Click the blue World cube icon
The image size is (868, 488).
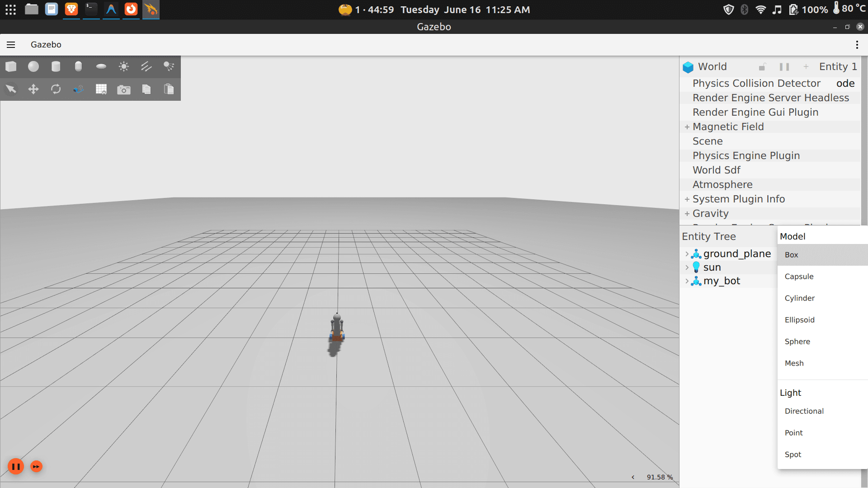[688, 67]
